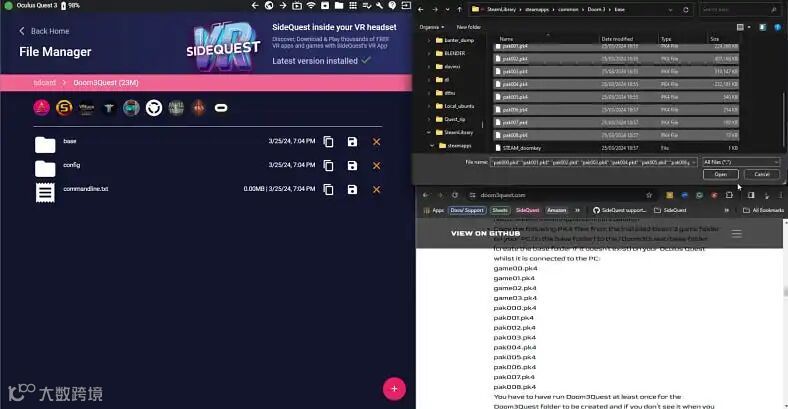Click the white circular app shortcut icon

click(154, 108)
